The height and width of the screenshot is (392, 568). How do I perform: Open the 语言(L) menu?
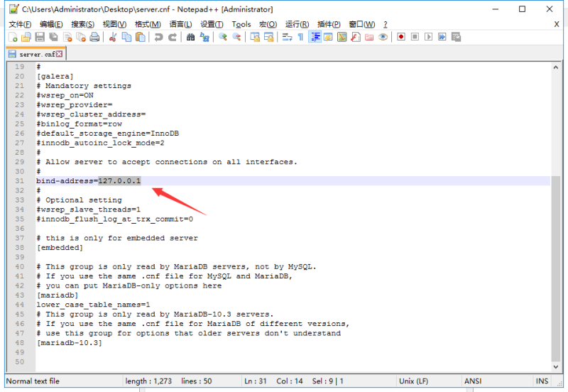pyautogui.click(x=180, y=24)
